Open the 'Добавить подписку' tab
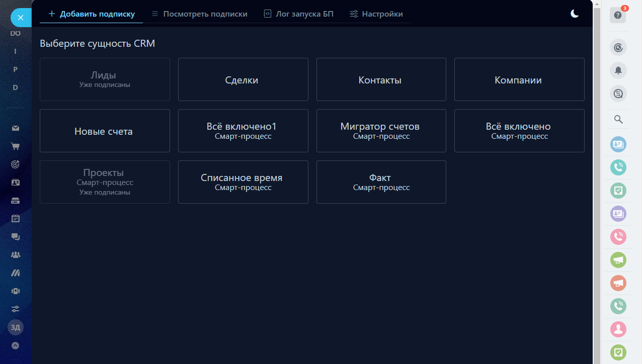 91,14
